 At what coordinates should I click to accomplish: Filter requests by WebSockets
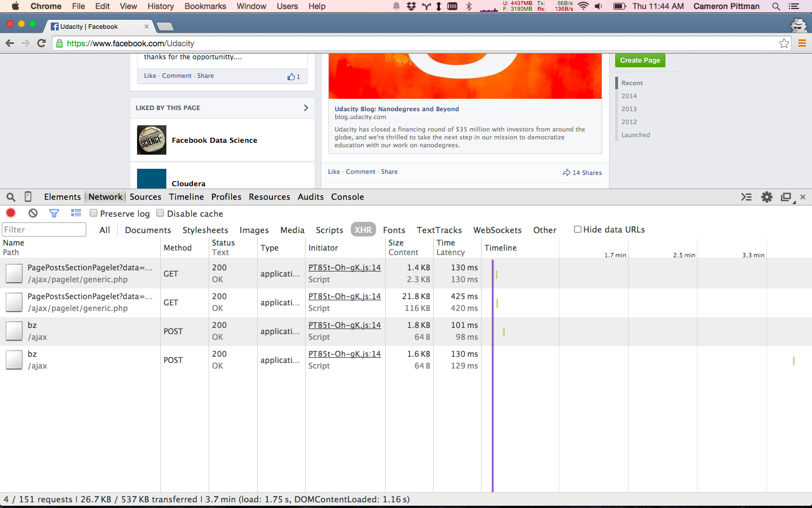(x=497, y=230)
